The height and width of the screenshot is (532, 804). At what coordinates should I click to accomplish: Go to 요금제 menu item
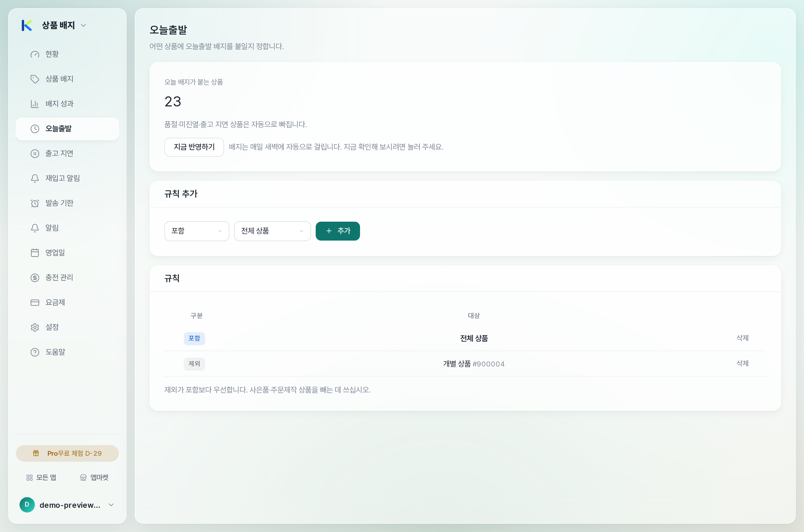pos(67,302)
